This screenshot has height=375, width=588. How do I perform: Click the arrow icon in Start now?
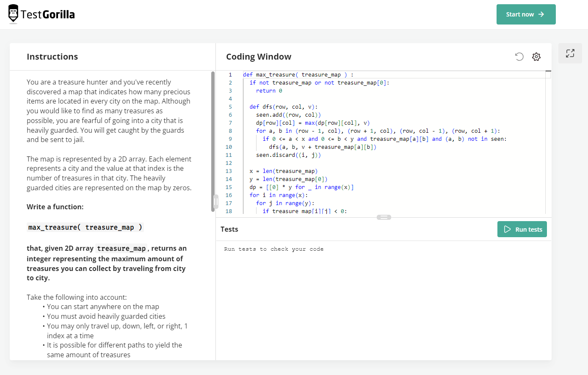point(541,14)
